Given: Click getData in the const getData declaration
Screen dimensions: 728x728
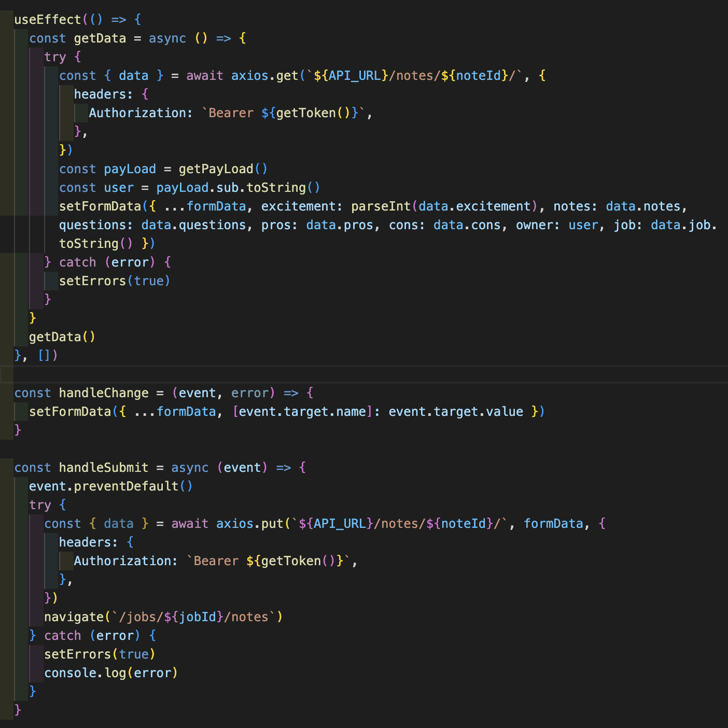Looking at the screenshot, I should coord(100,38).
